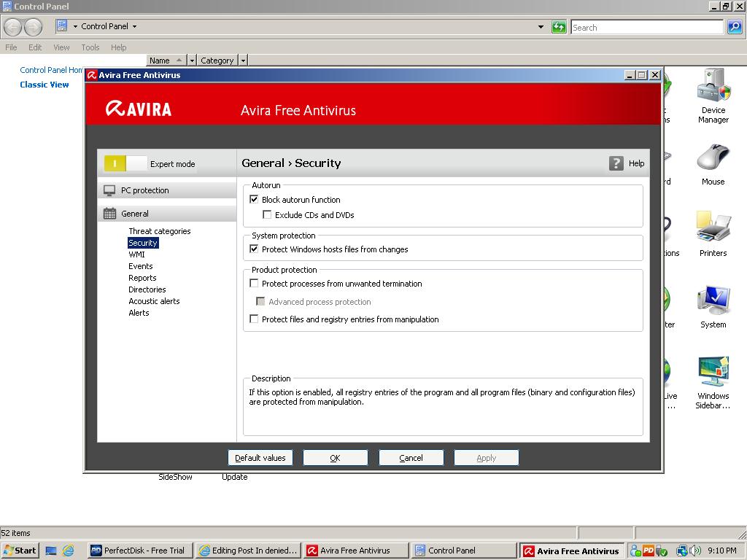Select WMI in the General tree
The height and width of the screenshot is (560, 747).
(136, 254)
